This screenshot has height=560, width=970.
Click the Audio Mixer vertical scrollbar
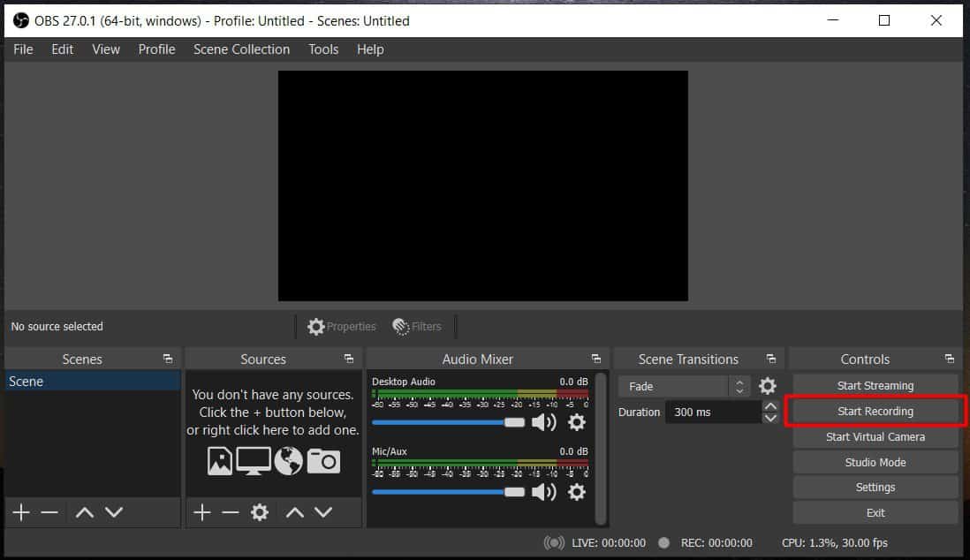(x=600, y=449)
